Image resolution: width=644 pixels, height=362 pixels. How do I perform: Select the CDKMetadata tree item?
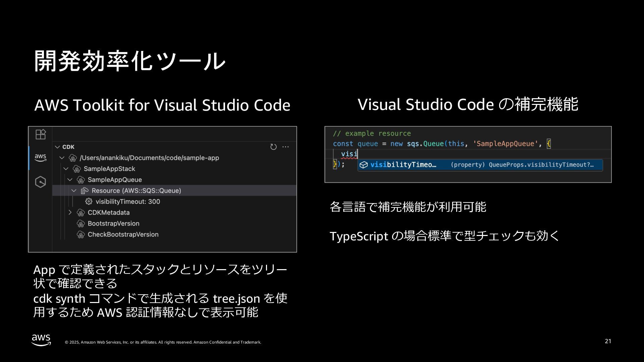174,212
